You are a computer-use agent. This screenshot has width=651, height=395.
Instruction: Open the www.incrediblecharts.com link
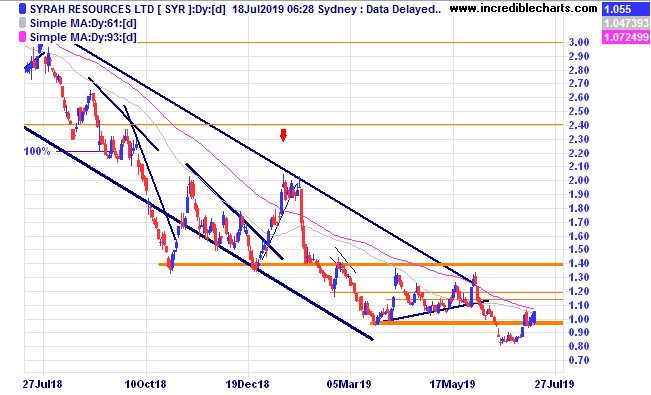(x=524, y=8)
